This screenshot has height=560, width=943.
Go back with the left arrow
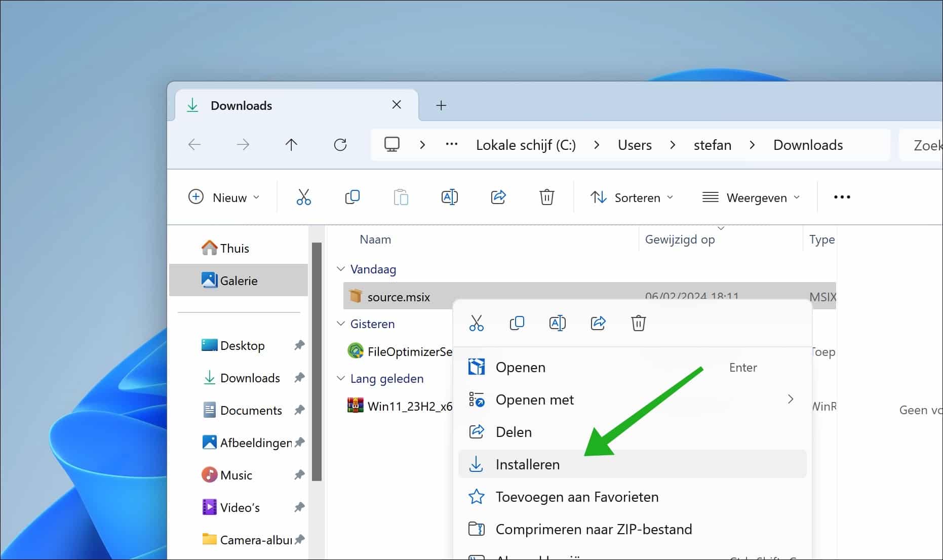194,145
